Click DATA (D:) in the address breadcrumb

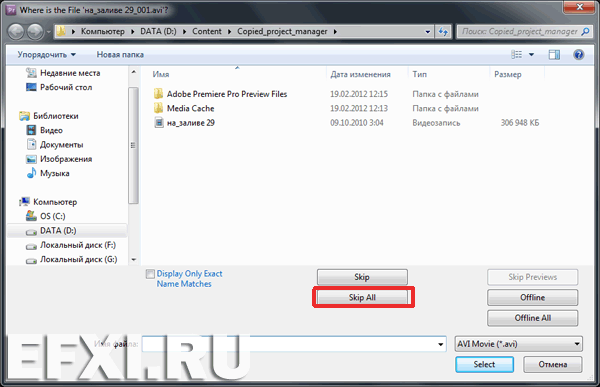pyautogui.click(x=158, y=32)
